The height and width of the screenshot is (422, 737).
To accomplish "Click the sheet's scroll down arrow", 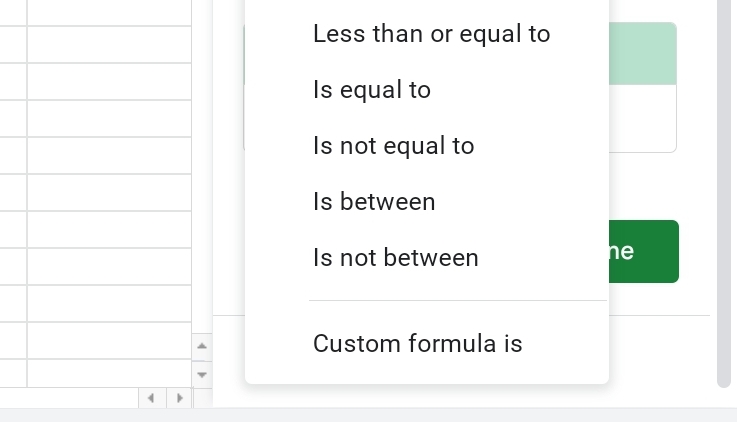I will coord(202,375).
